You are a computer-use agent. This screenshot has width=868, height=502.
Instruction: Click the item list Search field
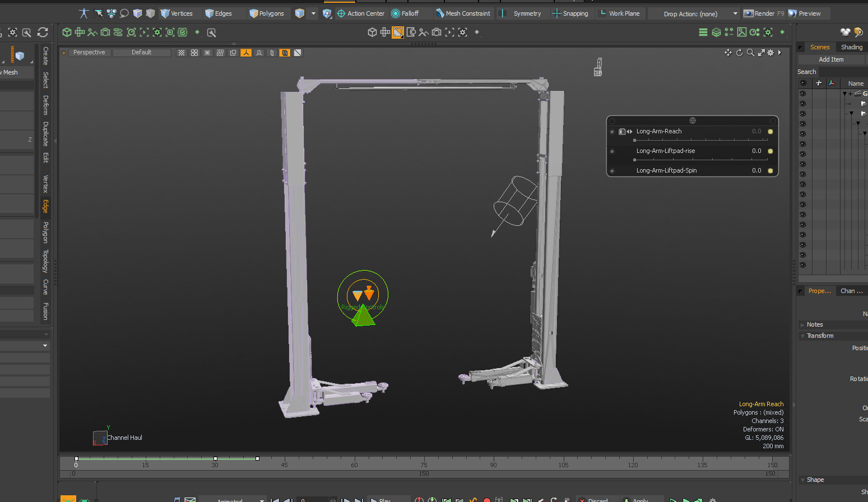(x=843, y=72)
